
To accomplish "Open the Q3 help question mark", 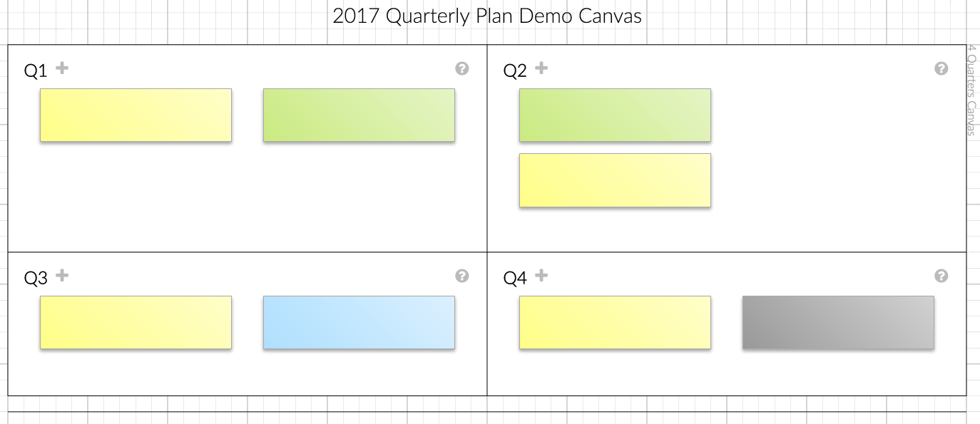I will (x=462, y=276).
